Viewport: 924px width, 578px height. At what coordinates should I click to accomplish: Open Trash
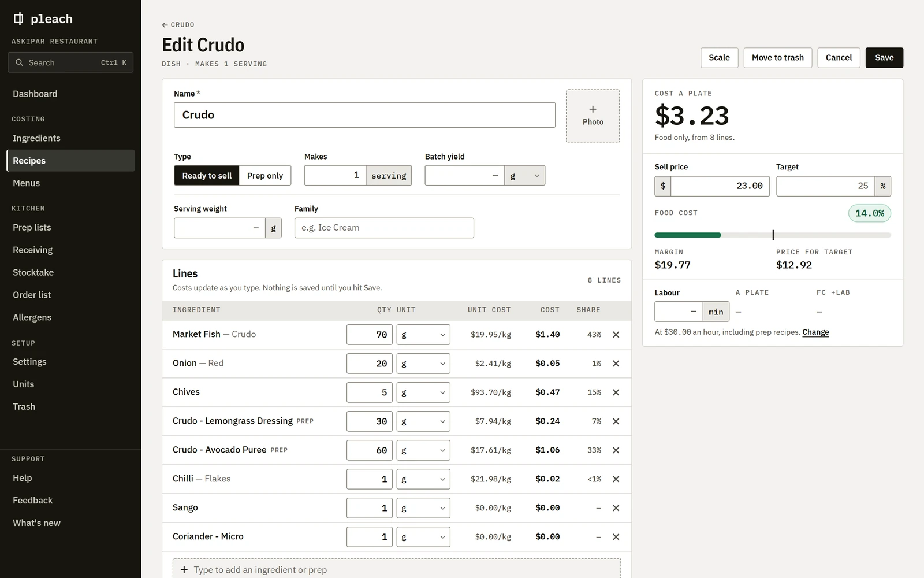pos(70,407)
